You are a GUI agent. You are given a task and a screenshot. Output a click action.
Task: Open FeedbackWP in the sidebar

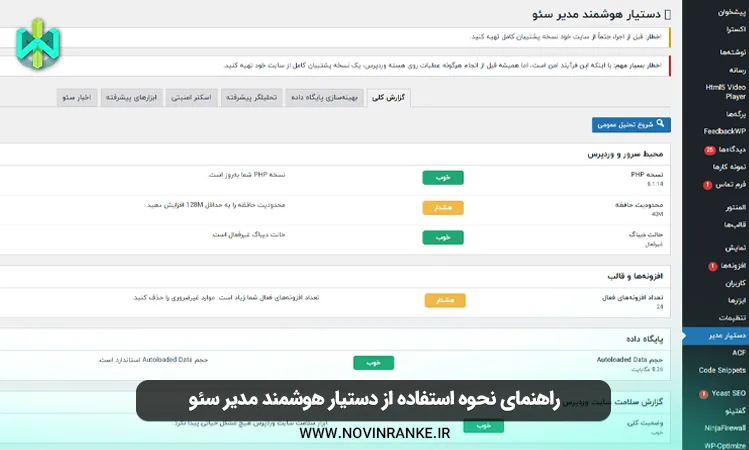tap(725, 131)
